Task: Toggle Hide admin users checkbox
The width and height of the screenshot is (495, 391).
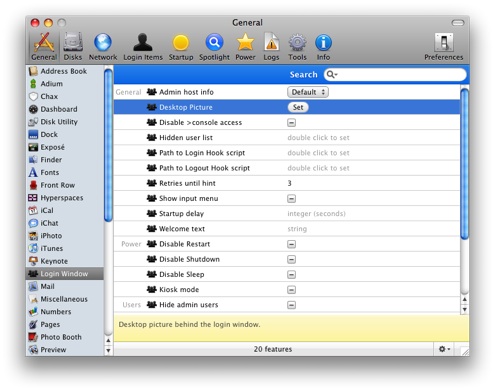Action: point(291,305)
